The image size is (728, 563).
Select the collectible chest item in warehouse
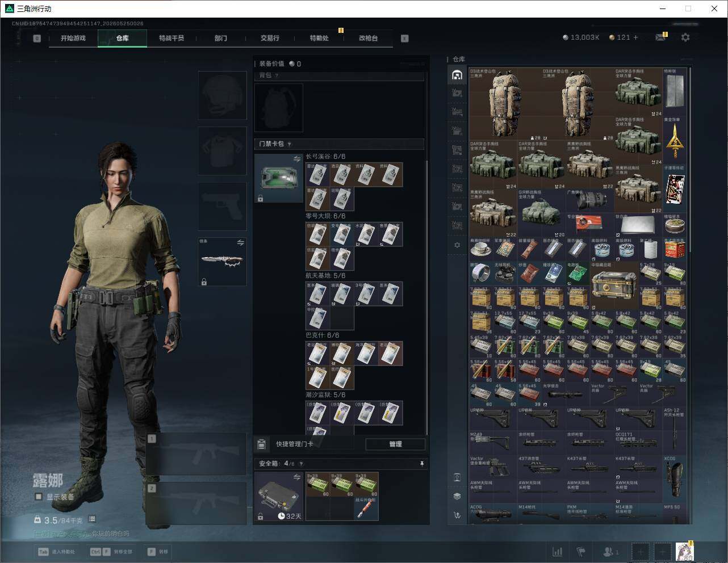click(x=614, y=285)
